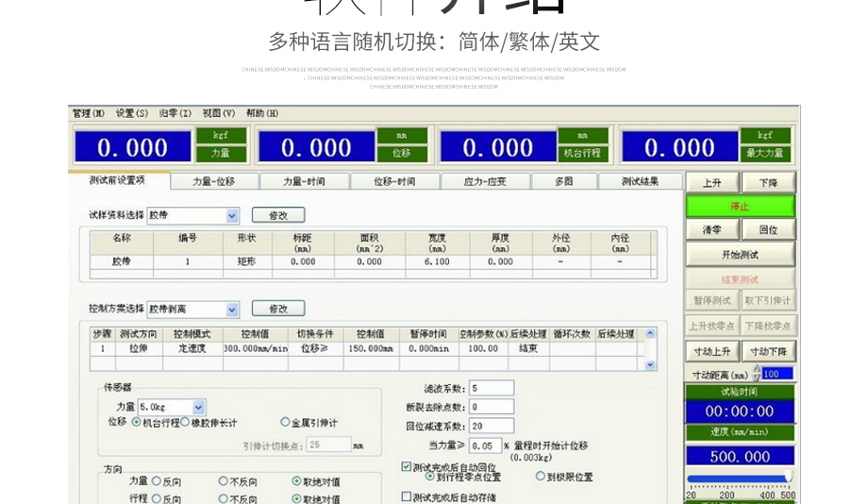Click the 清零 button
868x504 pixels.
[712, 229]
